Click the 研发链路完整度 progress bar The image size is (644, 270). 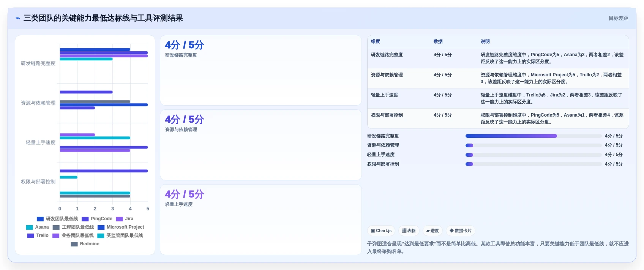[534, 136]
